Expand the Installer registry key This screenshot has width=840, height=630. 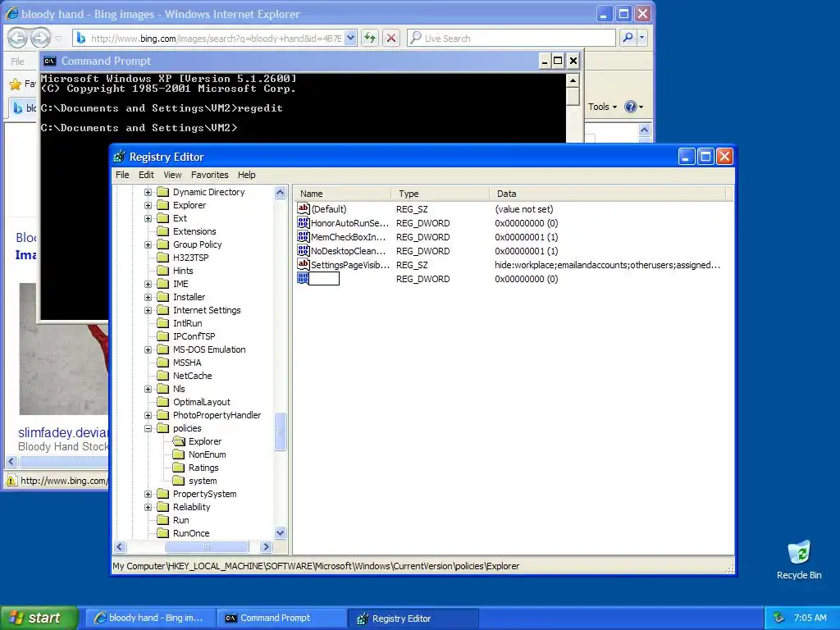point(148,297)
